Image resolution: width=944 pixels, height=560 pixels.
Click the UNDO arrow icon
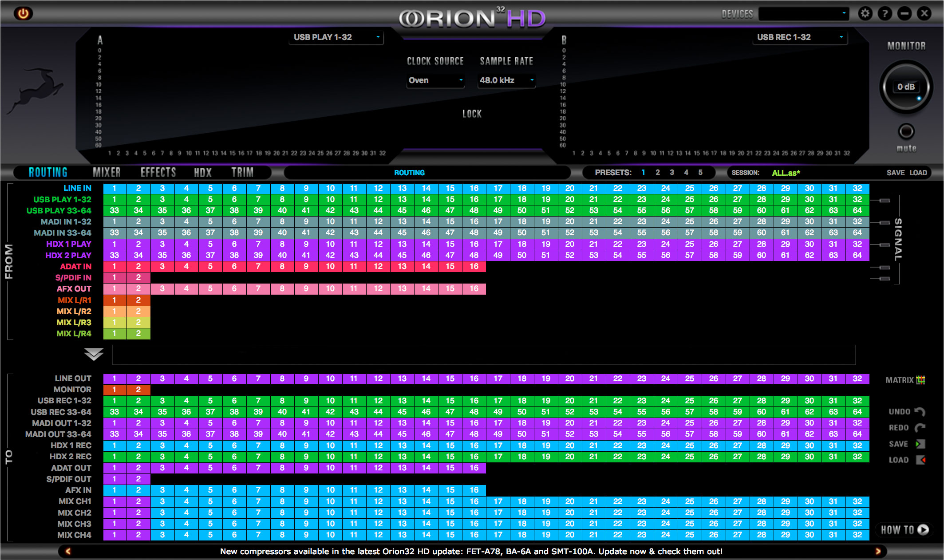pos(920,412)
